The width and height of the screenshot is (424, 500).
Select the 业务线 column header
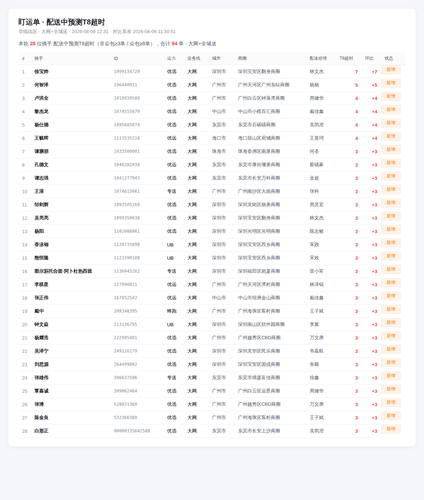point(194,58)
